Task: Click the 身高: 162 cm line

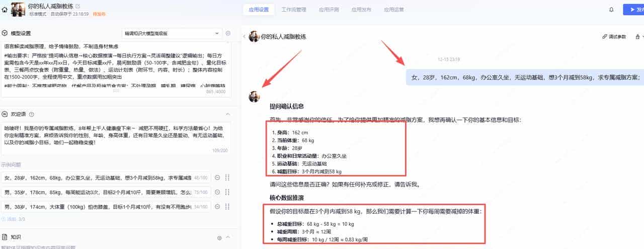Action: click(290, 132)
